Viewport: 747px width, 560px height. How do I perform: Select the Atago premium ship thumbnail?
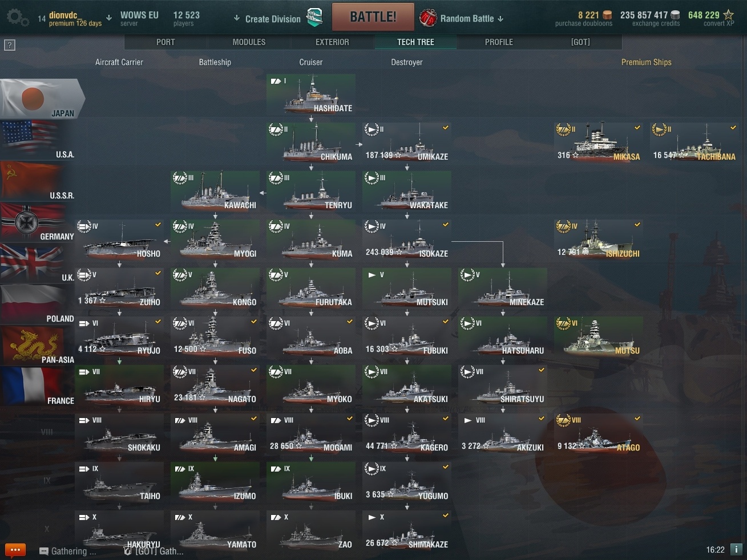(x=599, y=433)
